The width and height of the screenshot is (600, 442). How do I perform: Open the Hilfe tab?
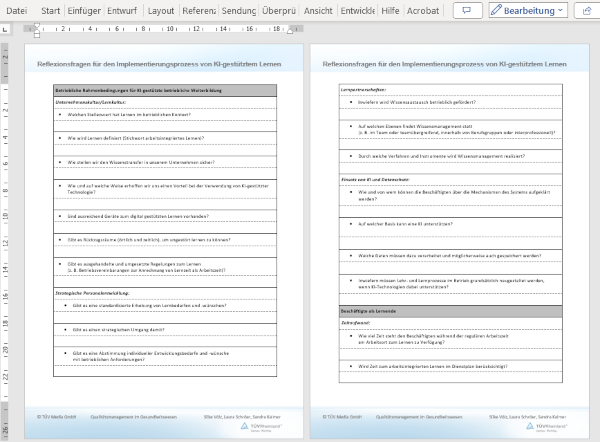(391, 10)
